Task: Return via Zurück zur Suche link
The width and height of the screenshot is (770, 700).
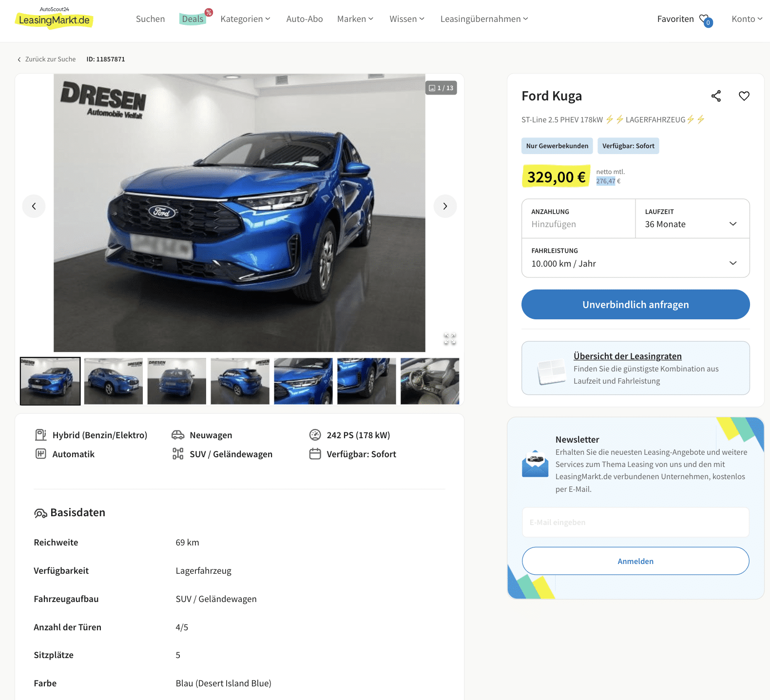Action: pos(50,59)
